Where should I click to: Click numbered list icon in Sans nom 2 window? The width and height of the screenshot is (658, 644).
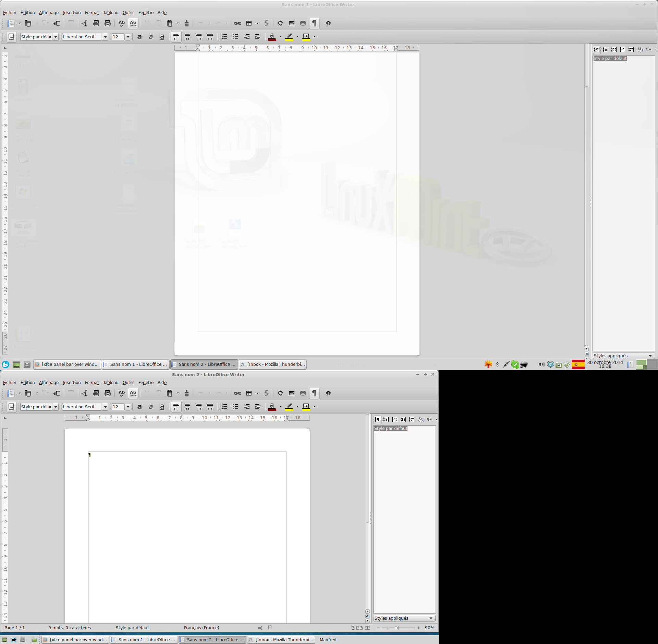point(224,407)
